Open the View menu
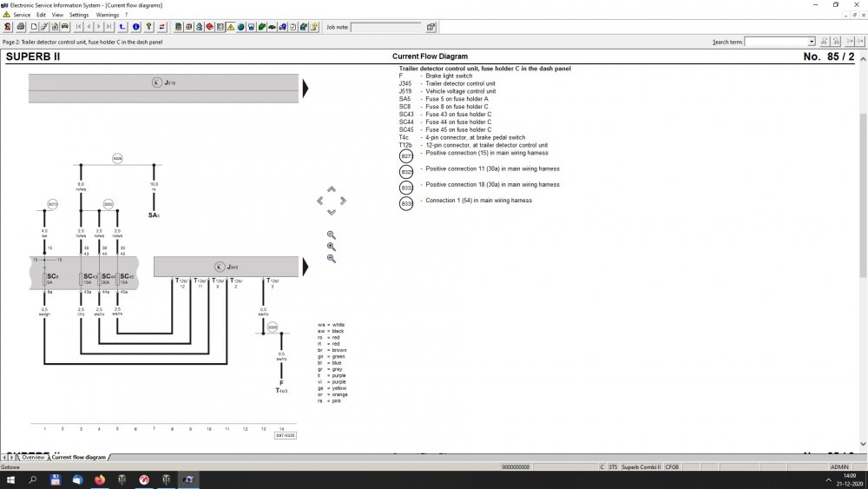 57,15
